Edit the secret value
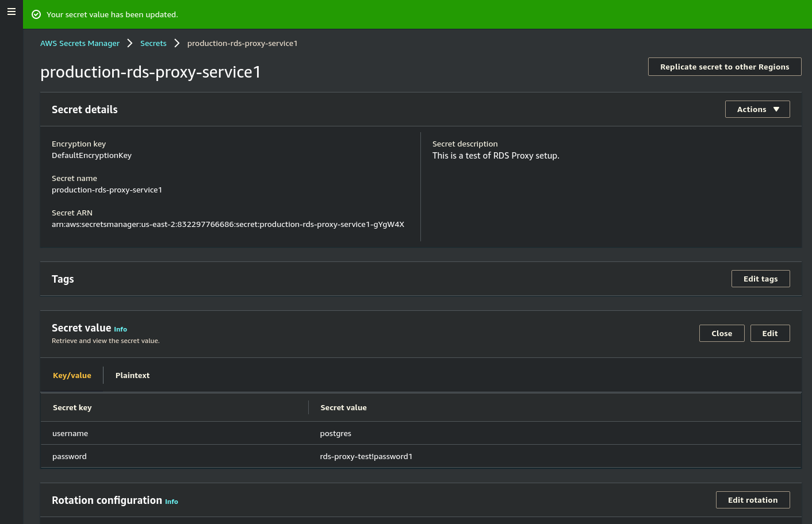The width and height of the screenshot is (812, 524). (769, 333)
